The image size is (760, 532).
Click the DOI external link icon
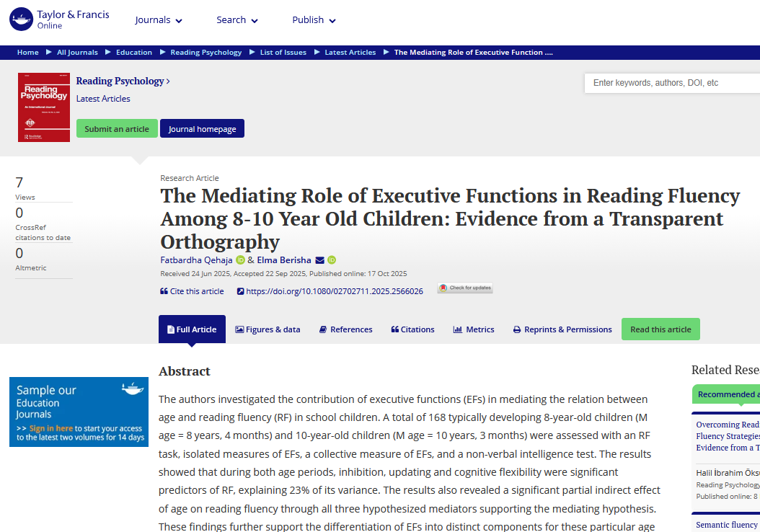[241, 292]
